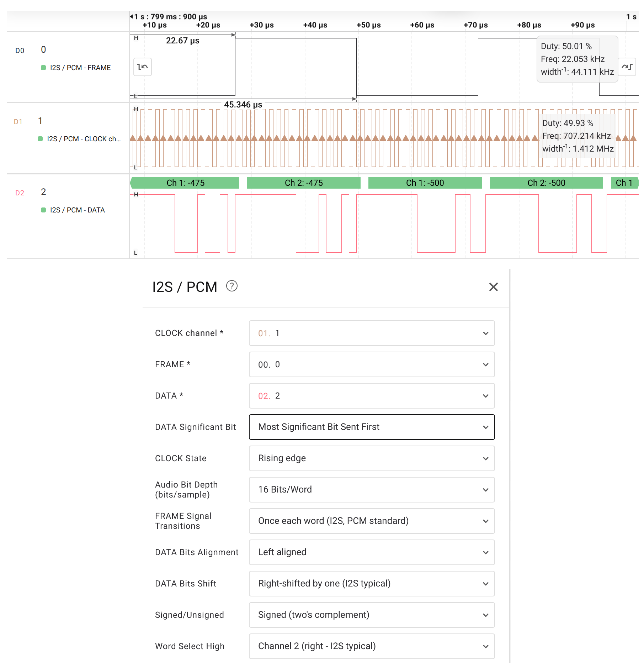Open the Signed/Unsigned dropdown
Screen dimensions: 644x663
[372, 615]
